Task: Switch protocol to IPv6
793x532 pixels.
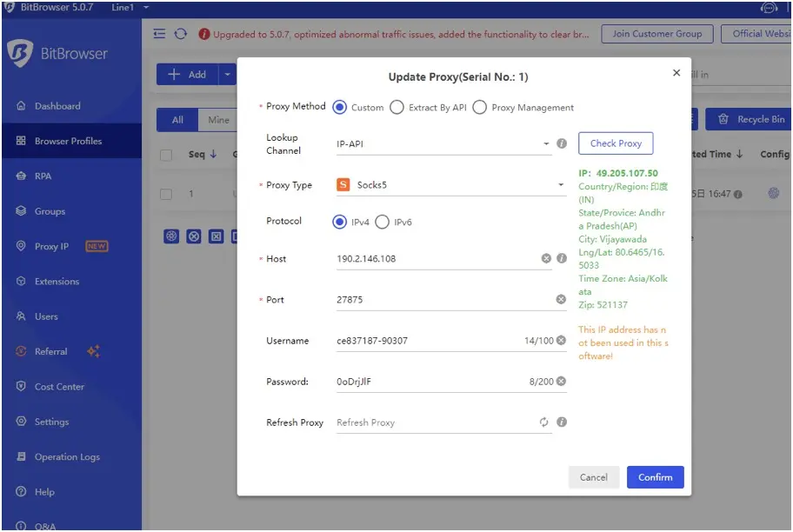Action: click(382, 222)
